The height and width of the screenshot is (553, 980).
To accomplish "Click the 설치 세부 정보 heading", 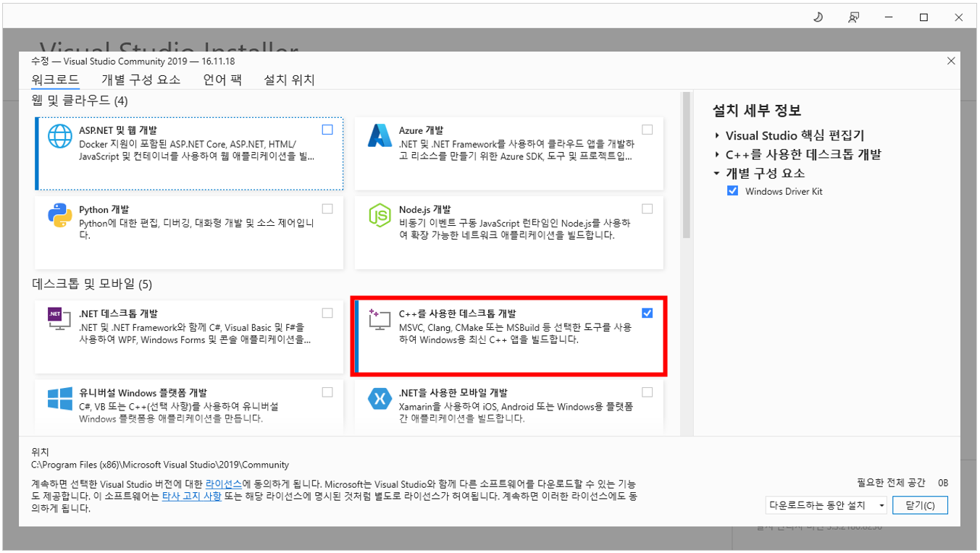I will 757,111.
